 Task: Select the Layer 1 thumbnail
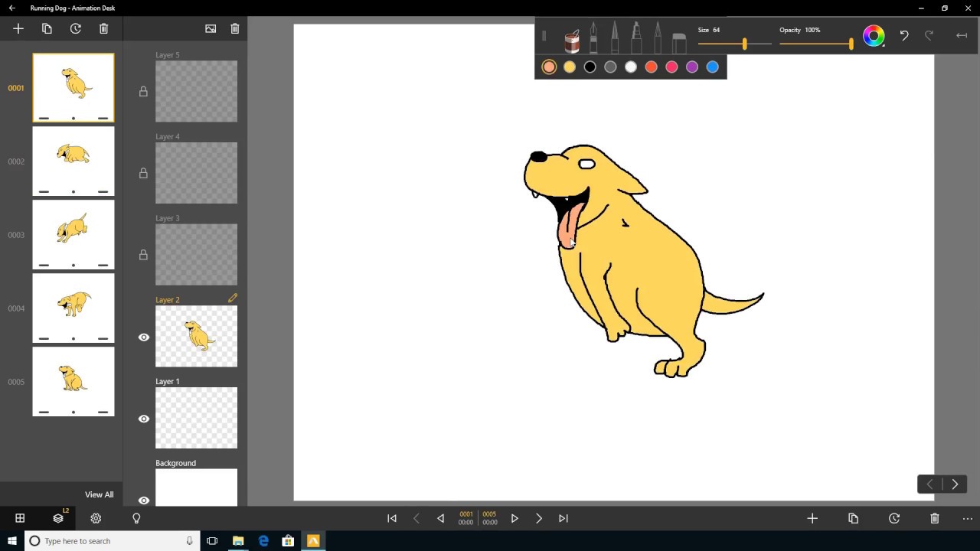pos(196,418)
